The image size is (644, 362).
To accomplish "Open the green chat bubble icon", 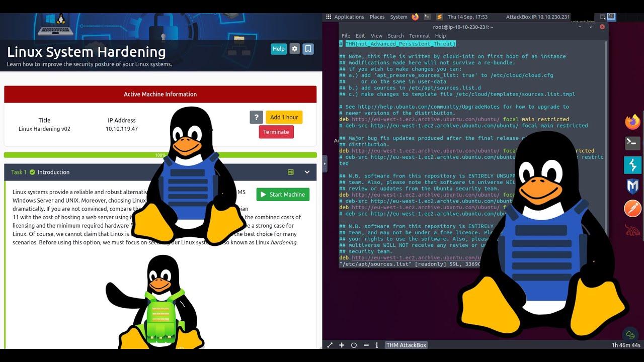I will (629, 335).
